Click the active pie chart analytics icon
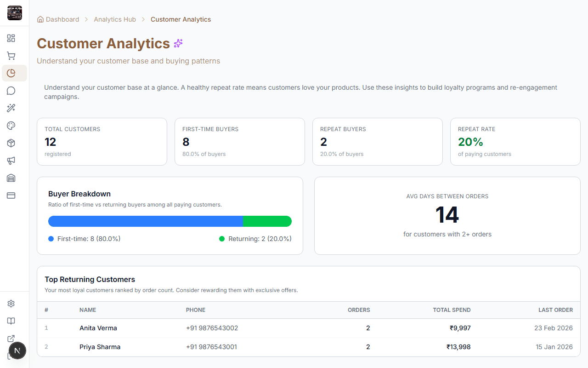The image size is (588, 368). pyautogui.click(x=11, y=73)
